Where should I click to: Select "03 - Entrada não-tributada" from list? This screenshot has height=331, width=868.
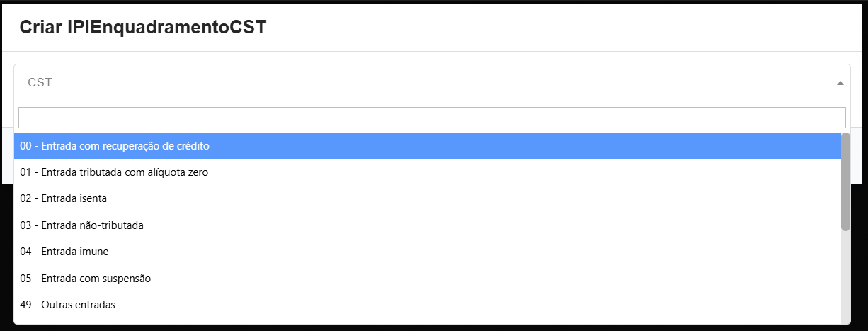[82, 225]
